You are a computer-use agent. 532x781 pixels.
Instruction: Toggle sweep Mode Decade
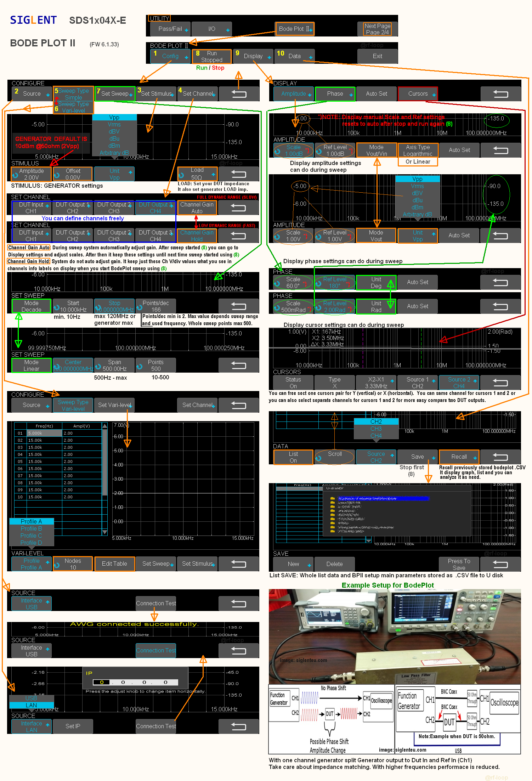[32, 306]
